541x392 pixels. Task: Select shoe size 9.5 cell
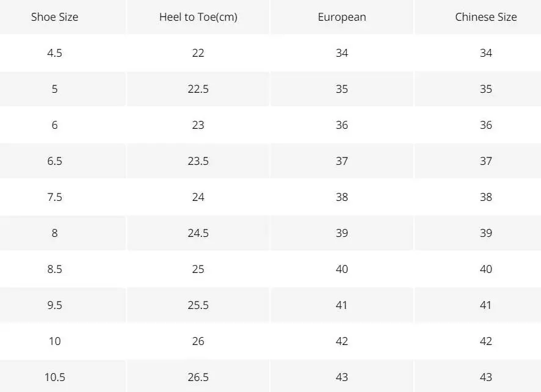coord(55,305)
